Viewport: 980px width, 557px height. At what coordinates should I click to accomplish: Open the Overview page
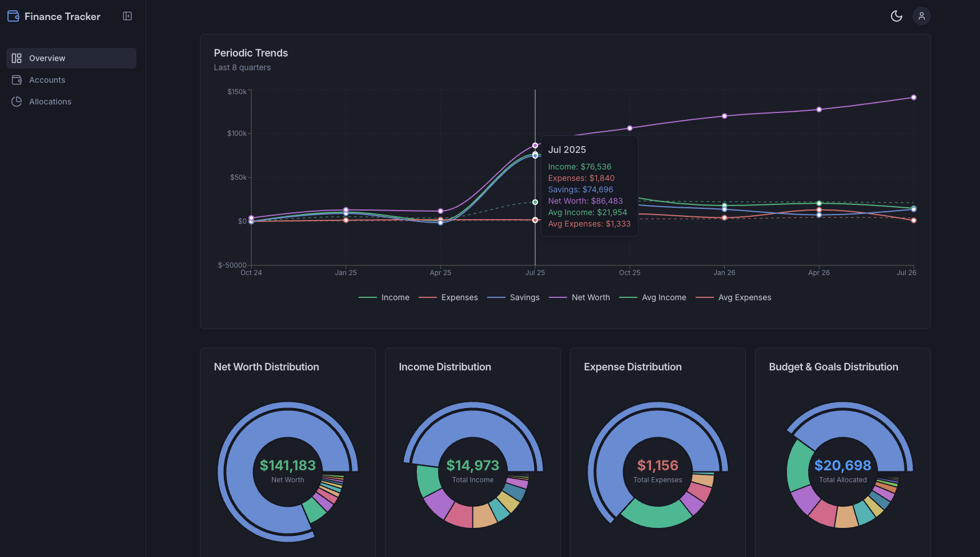[71, 58]
